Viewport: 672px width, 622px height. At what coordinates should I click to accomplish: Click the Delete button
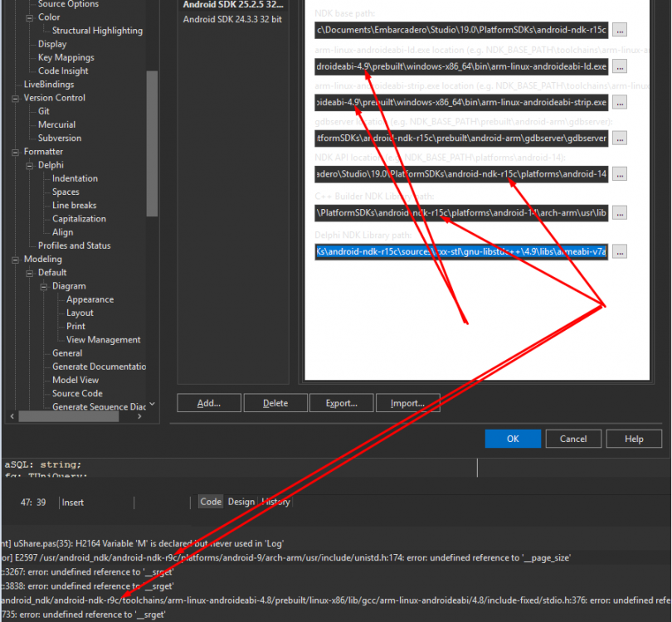(275, 403)
